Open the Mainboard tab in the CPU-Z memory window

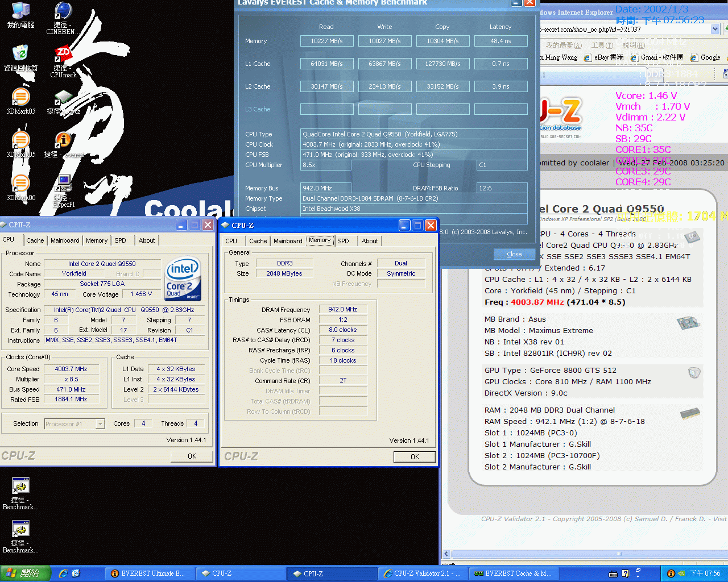point(288,241)
